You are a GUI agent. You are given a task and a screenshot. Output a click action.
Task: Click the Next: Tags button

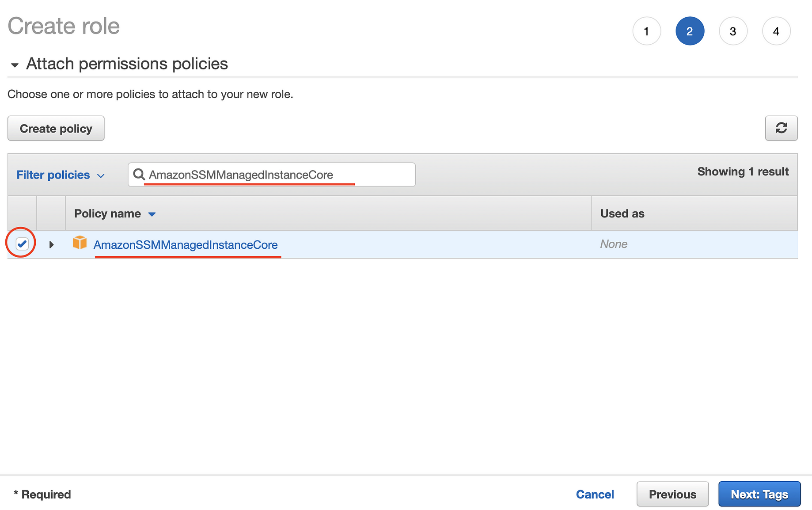click(x=759, y=494)
